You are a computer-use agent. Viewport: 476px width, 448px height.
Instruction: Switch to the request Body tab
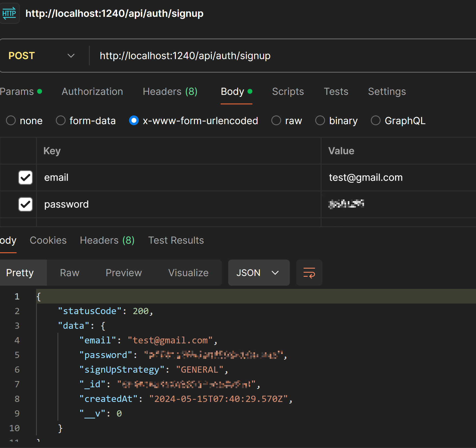coord(236,92)
